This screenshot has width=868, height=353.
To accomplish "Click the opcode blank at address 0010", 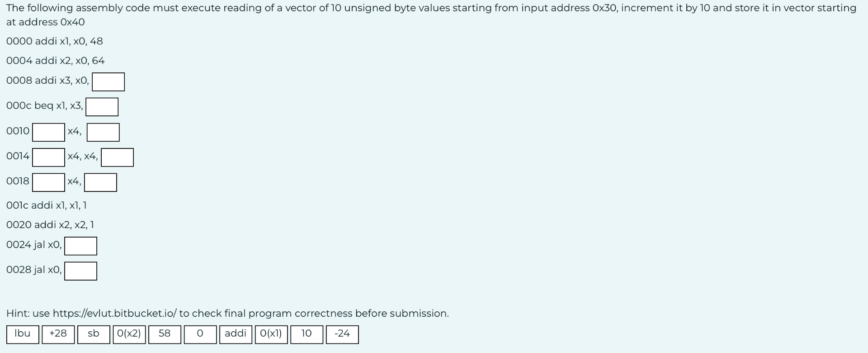I will [x=48, y=132].
